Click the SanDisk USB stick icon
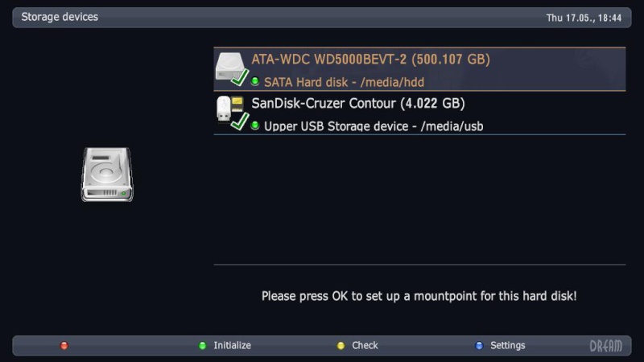Screen dimensions: 644x362 coord(229,109)
